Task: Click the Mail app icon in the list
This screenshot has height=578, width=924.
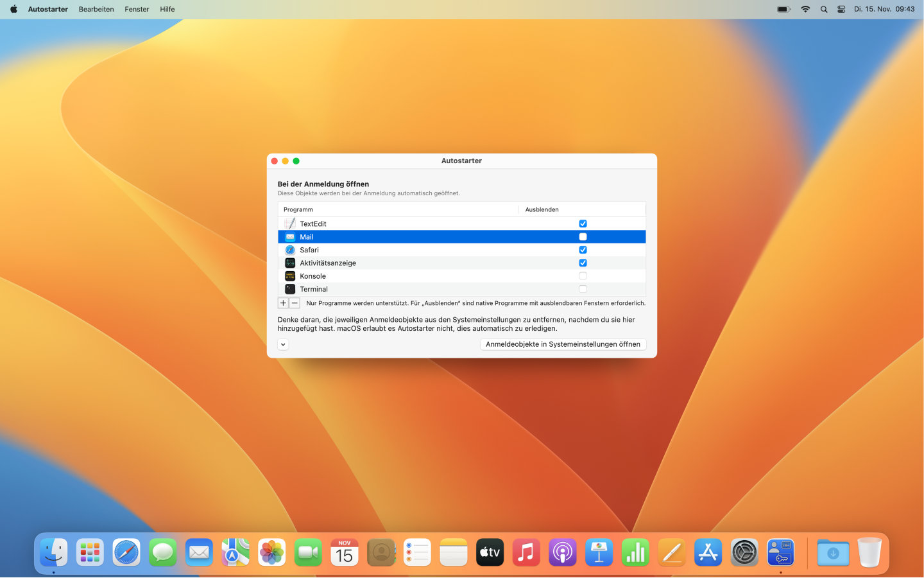Action: tap(290, 237)
